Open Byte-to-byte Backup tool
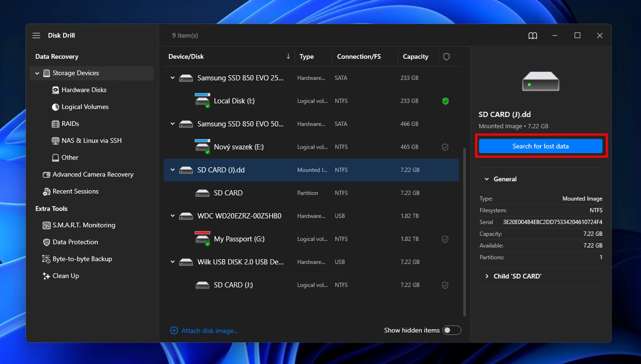This screenshot has width=641, height=364. click(x=82, y=259)
